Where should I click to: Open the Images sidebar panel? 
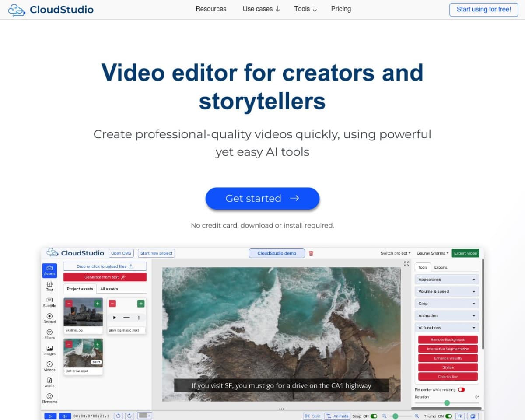49,350
